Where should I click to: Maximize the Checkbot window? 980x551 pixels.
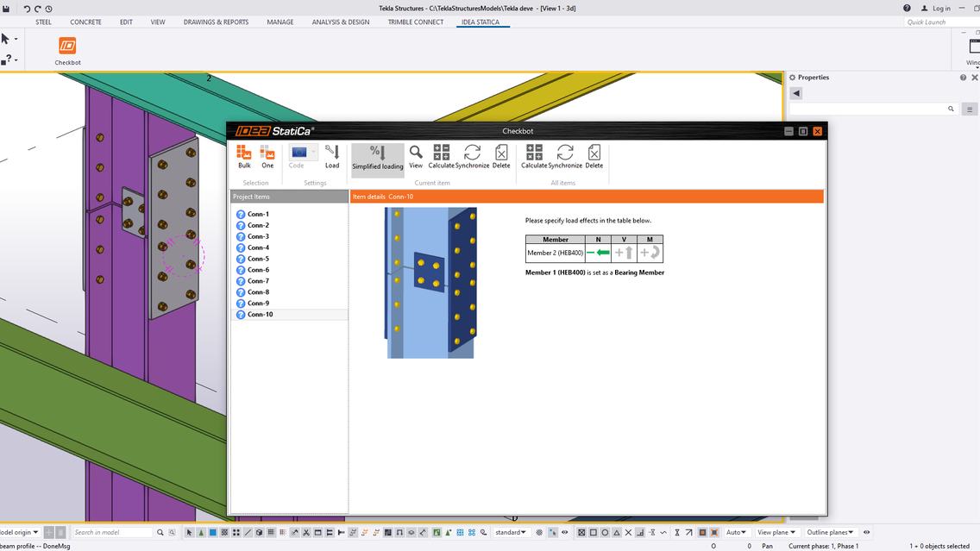point(803,131)
